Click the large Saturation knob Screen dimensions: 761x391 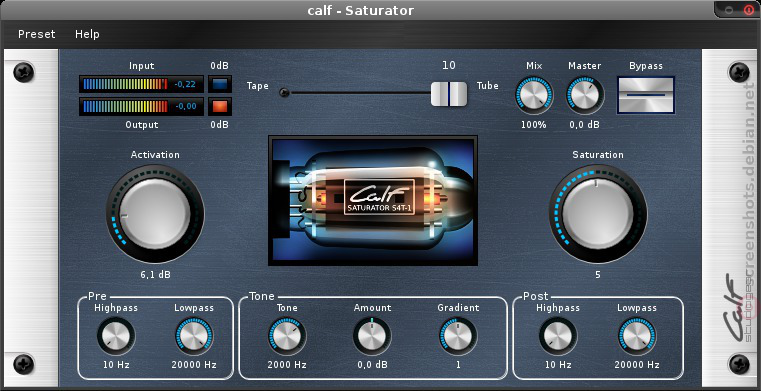598,214
